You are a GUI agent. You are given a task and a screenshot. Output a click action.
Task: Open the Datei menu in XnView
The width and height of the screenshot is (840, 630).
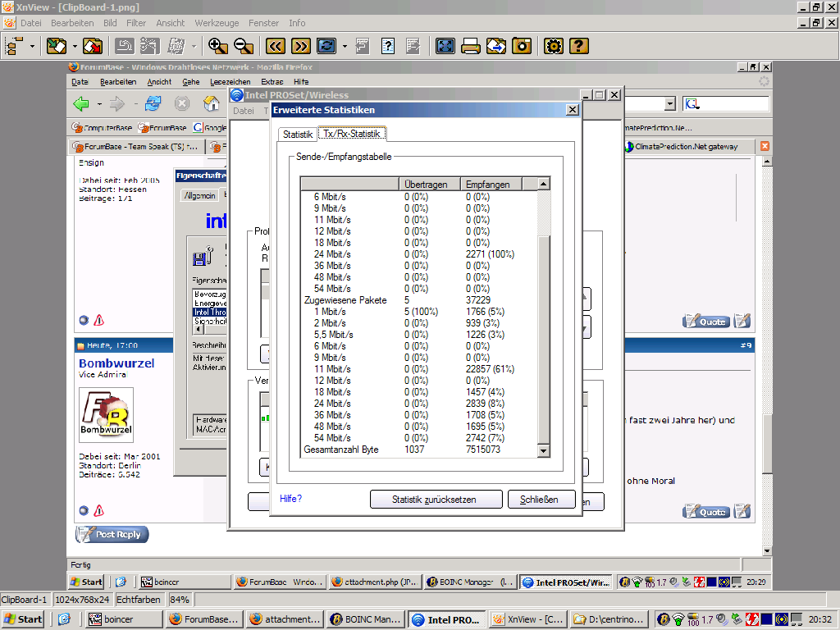click(x=31, y=23)
